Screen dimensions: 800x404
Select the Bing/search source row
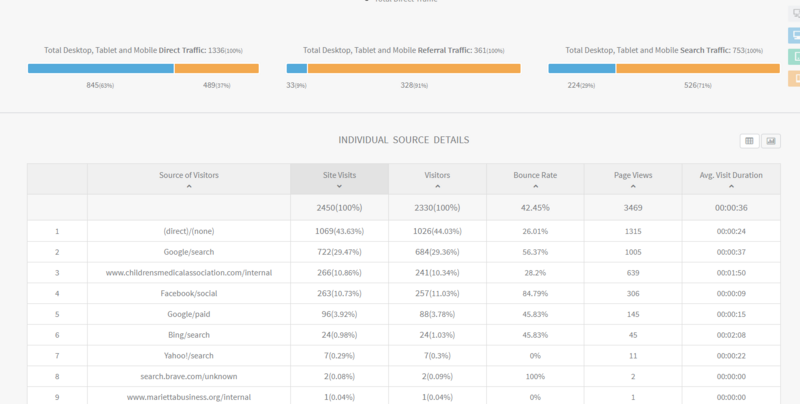point(188,335)
